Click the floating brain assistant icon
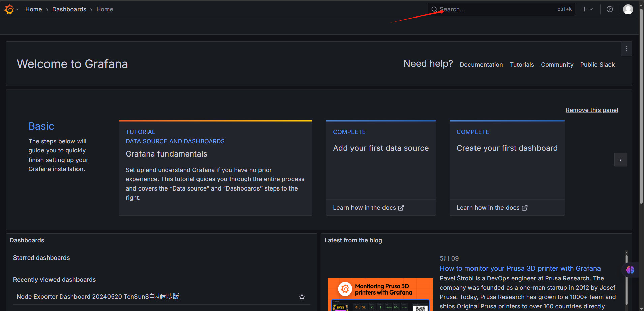 [630, 270]
